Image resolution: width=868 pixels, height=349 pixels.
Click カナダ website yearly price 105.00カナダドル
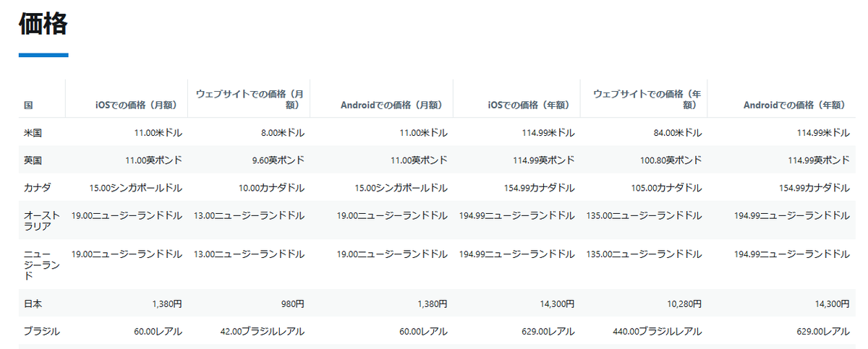[666, 188]
